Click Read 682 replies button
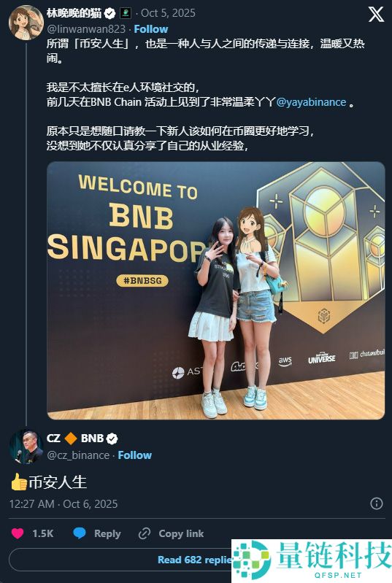This screenshot has height=583, width=392. (195, 560)
